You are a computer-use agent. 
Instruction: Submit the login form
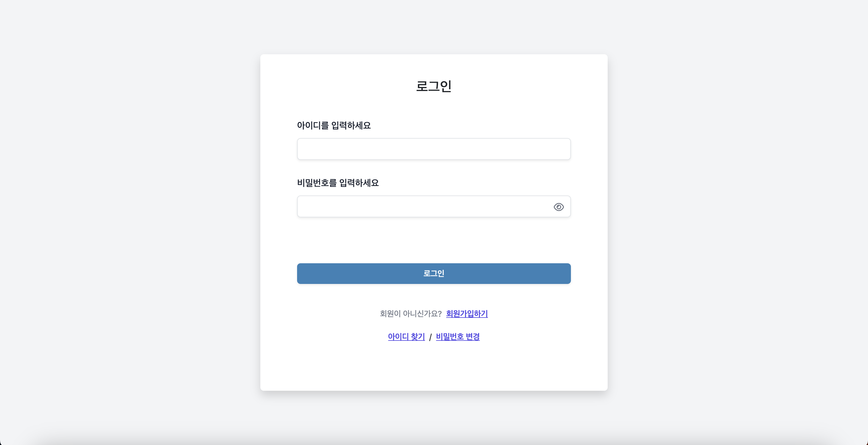434,273
